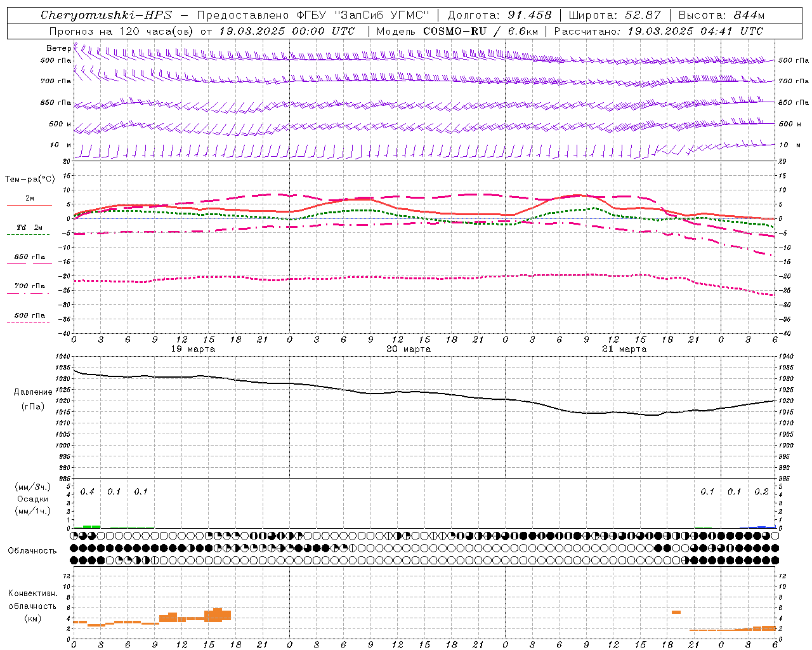Click the 850 гПа temperature legend line
Image resolution: width=812 pixels, height=650 pixels.
[29, 263]
